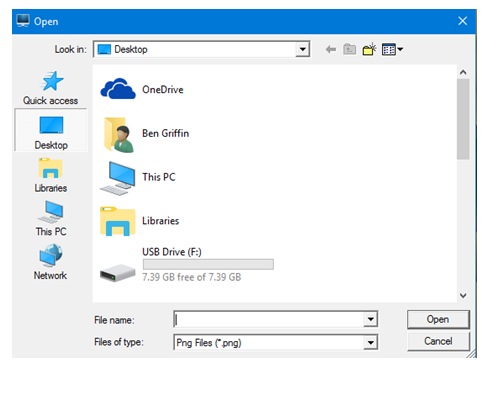This screenshot has width=493, height=400.
Task: Open the View Menu icon
Action: (x=392, y=50)
